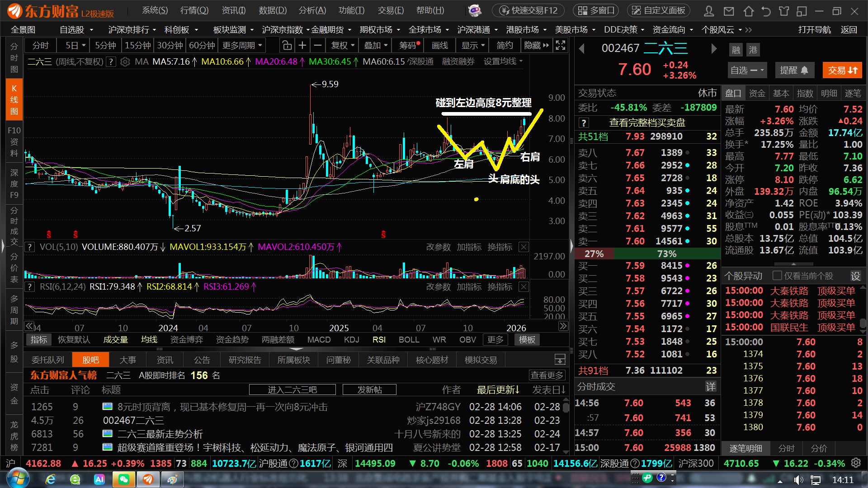Click the MA indicator settings gear icon

pos(125,62)
